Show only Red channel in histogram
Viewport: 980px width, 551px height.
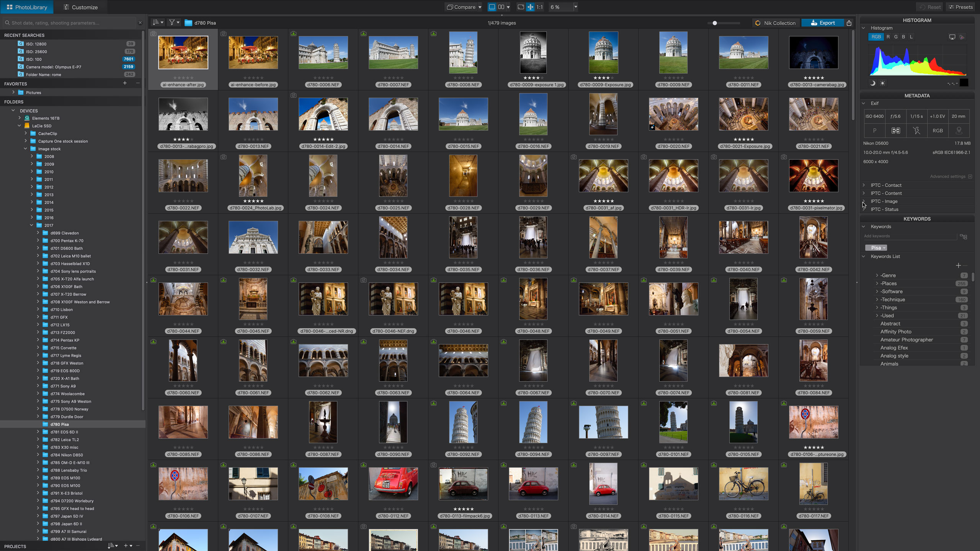888,37
